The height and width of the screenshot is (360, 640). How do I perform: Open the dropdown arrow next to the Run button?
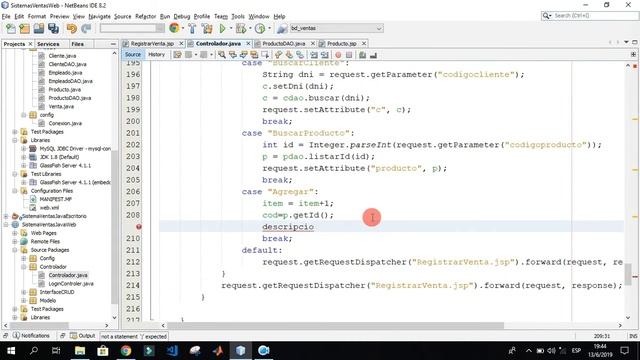coord(231,28)
